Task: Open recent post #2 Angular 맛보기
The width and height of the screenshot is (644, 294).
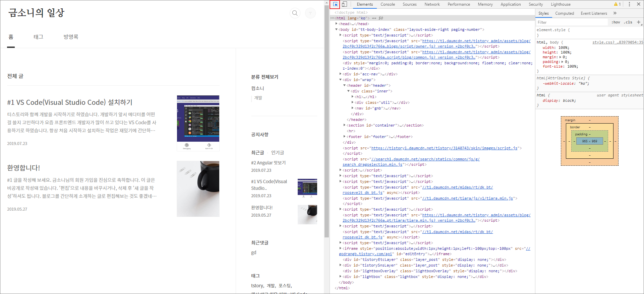Action: tap(268, 163)
